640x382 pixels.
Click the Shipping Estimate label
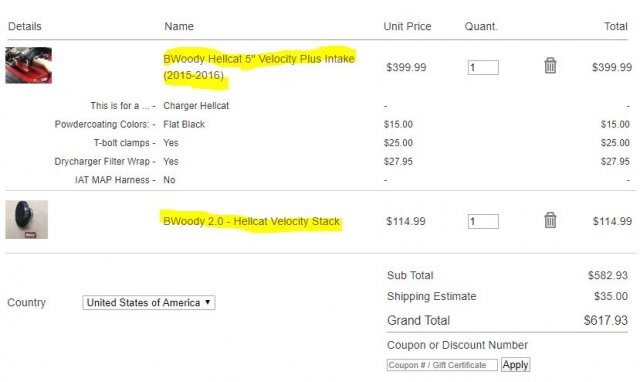(431, 296)
